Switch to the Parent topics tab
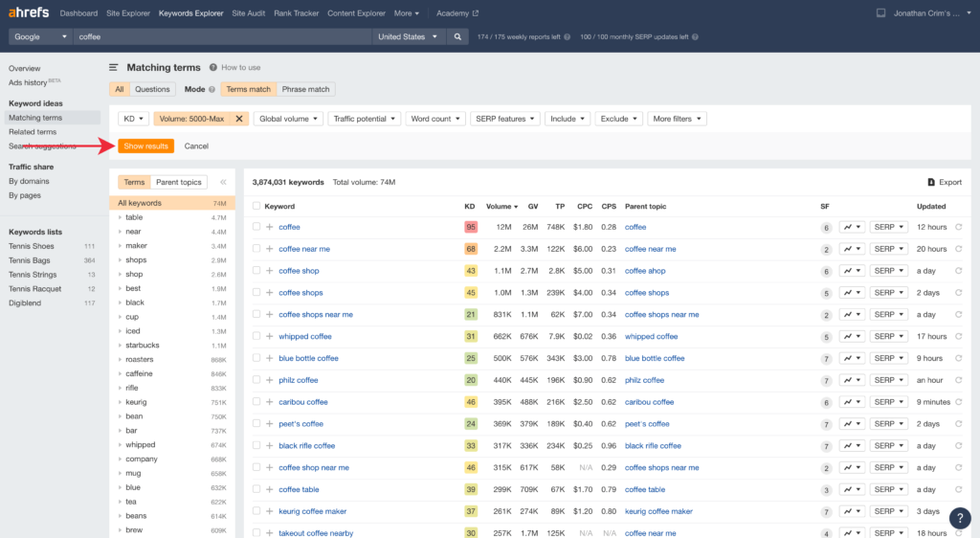Screen dimensions: 980x538 coord(179,183)
